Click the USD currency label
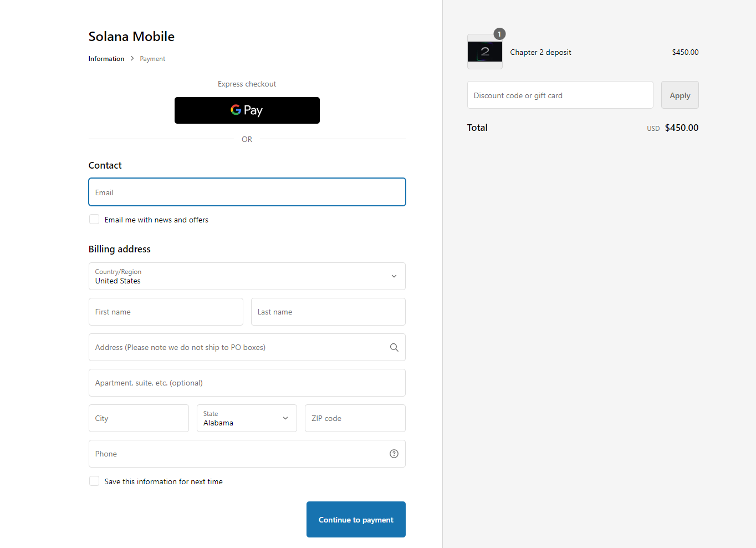This screenshot has height=548, width=756. 653,129
